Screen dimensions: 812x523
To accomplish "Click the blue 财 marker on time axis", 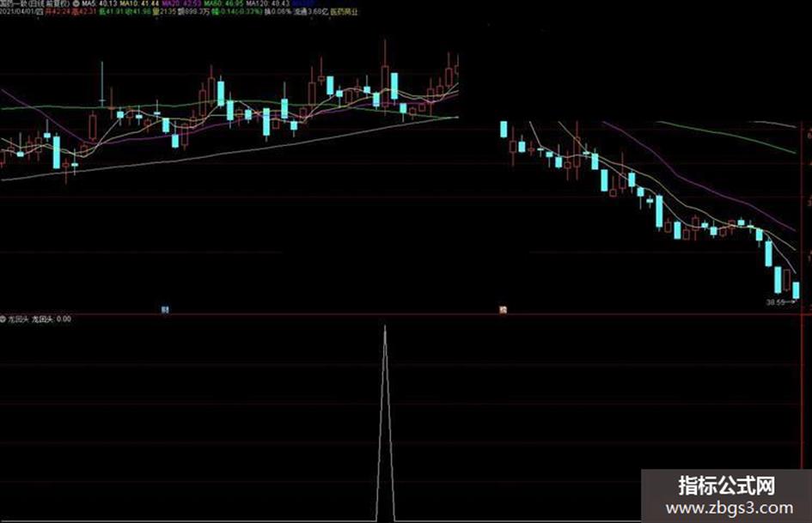I will pyautogui.click(x=165, y=310).
